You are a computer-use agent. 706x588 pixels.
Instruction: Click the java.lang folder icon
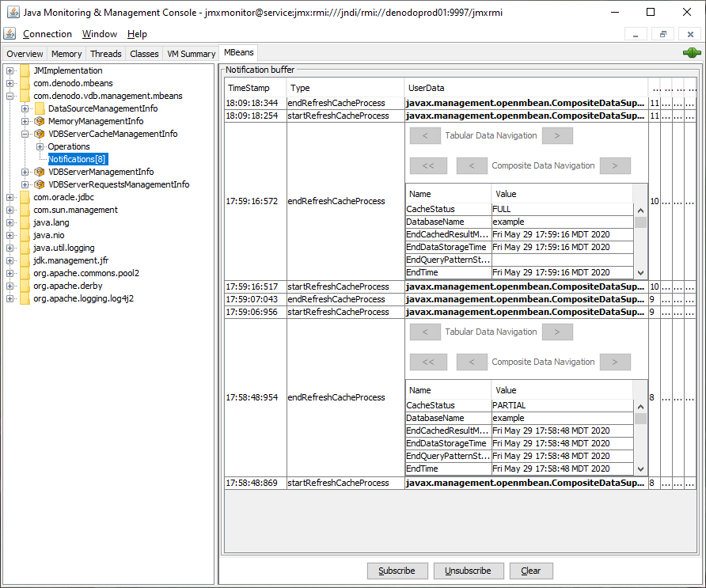25,222
